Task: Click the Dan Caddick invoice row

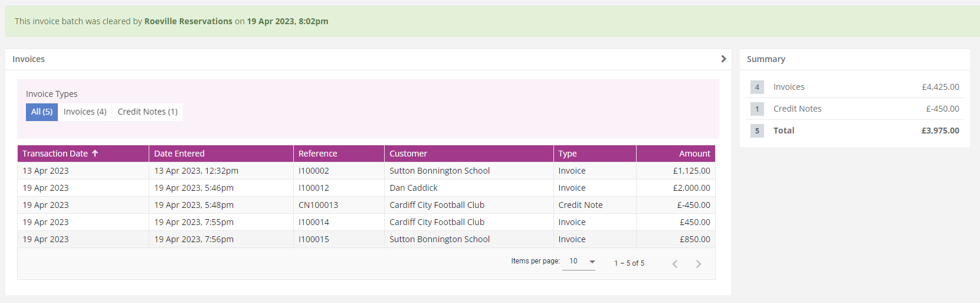Action: 366,188
